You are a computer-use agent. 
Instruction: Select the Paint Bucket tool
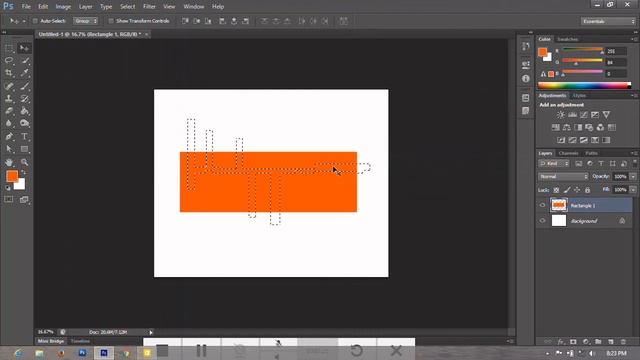pos(24,111)
